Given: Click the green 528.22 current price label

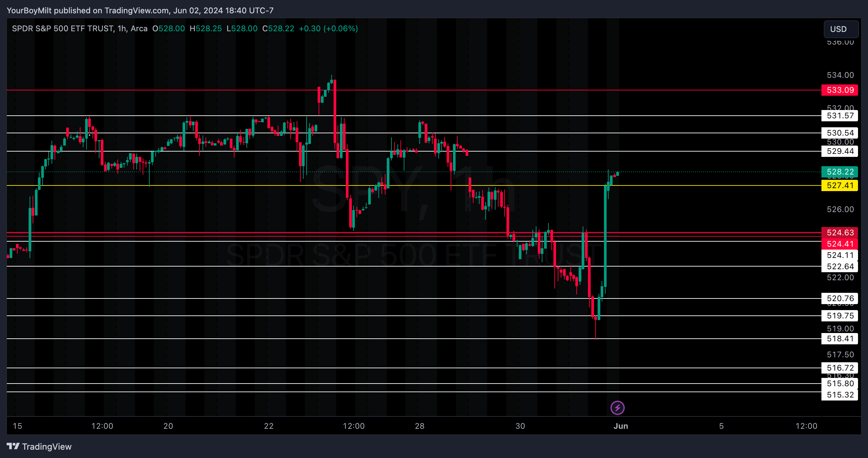Looking at the screenshot, I should (840, 172).
